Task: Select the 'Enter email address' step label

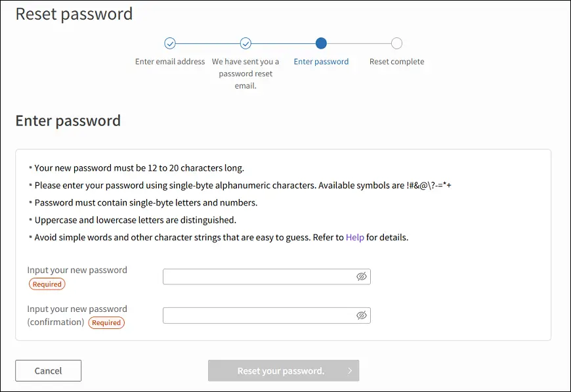Action: pos(170,62)
